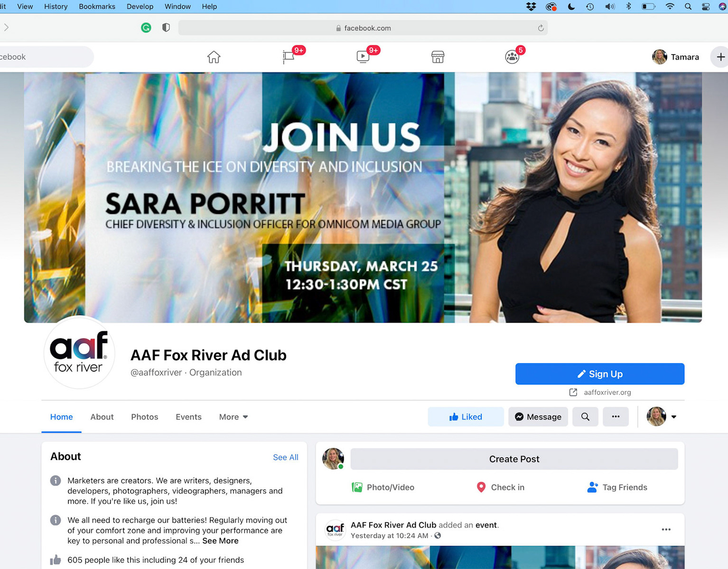The width and height of the screenshot is (728, 569).
Task: Open the event link in post header
Action: pyautogui.click(x=486, y=525)
